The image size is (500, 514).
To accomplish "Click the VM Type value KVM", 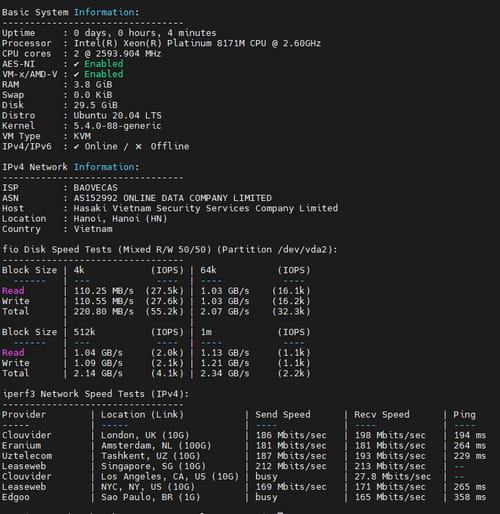I will tap(82, 136).
